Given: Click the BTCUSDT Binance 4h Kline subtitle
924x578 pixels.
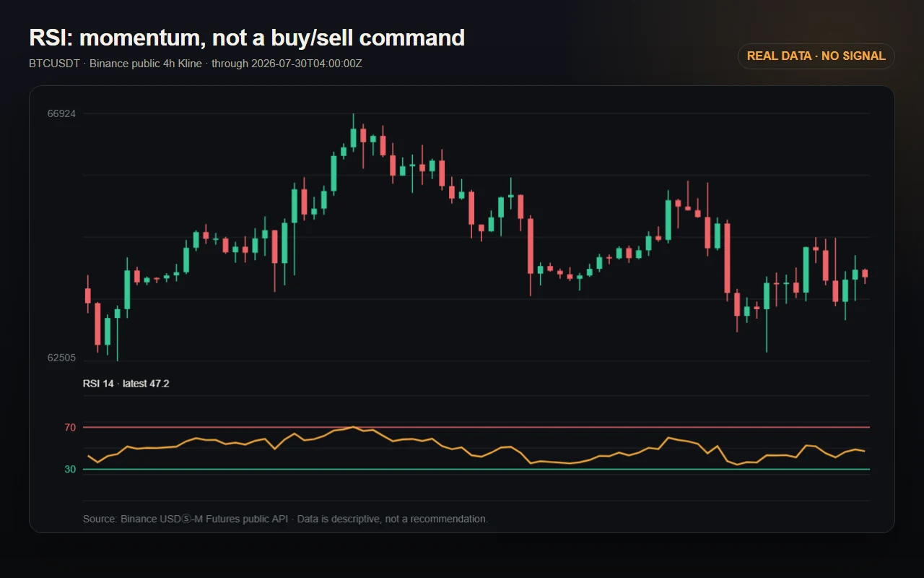Looking at the screenshot, I should pos(196,63).
